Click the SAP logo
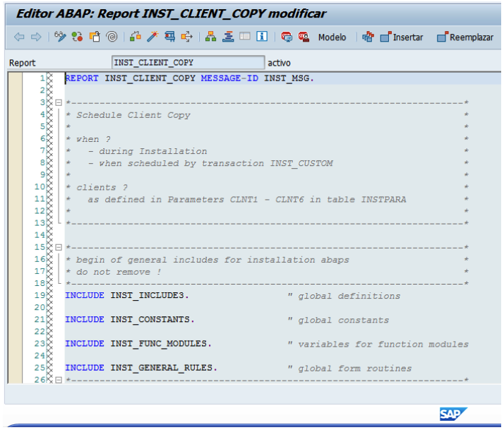This screenshot has width=504, height=430. coord(453,414)
